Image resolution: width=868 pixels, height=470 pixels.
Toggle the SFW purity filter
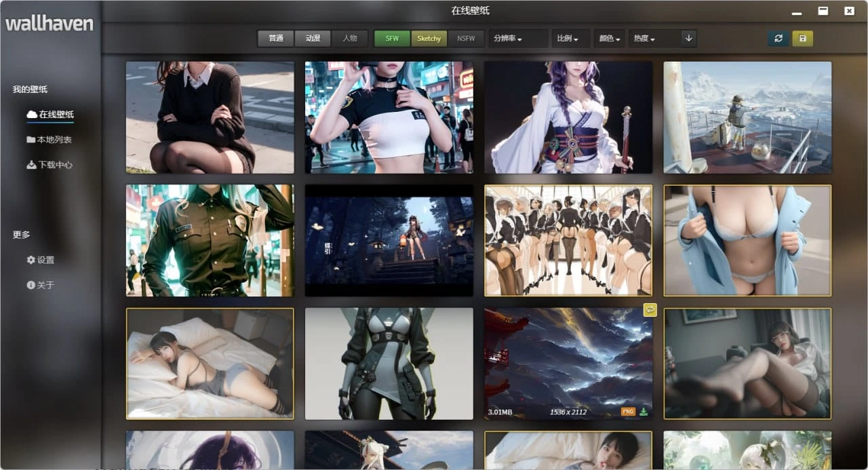pos(392,39)
